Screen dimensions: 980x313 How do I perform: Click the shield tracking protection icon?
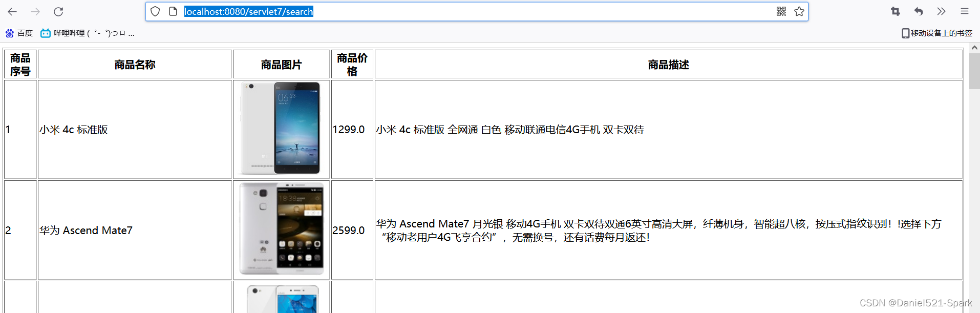pos(155,11)
